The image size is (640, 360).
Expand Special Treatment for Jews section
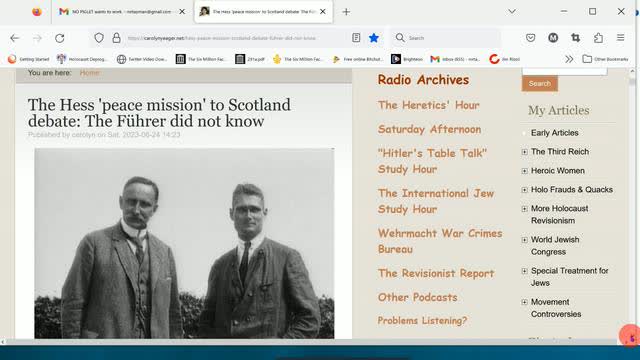(x=524, y=271)
